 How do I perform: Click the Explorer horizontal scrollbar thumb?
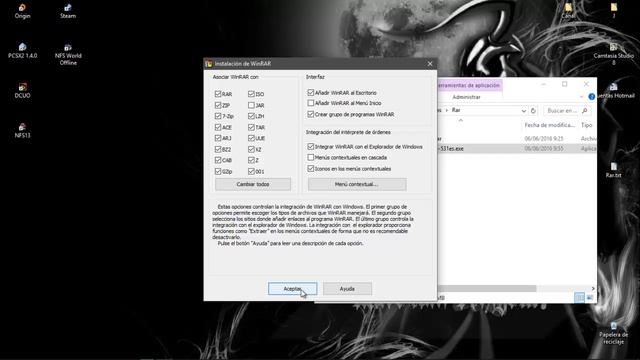coord(487,289)
